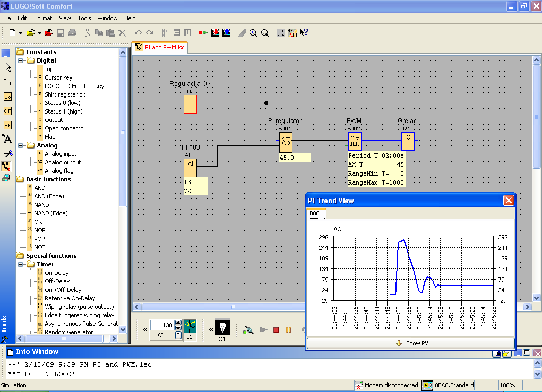This screenshot has height=392, width=542.
Task: Collapse the Timer folder
Action: tap(20, 264)
